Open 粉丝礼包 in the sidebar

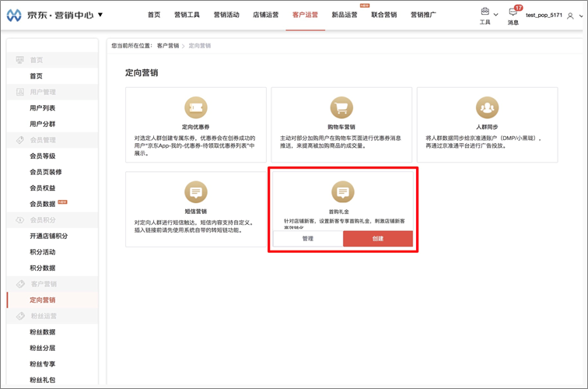click(x=42, y=380)
